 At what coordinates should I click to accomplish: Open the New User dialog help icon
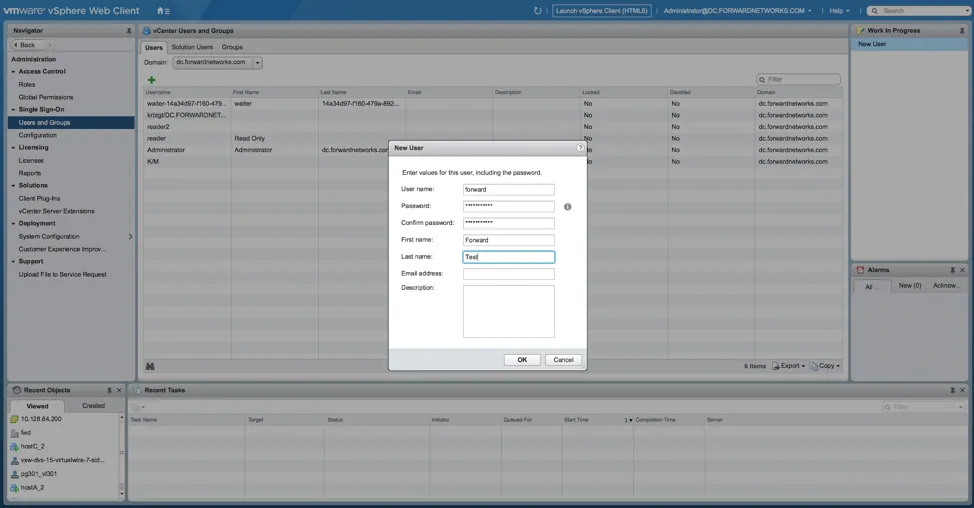tap(580, 148)
